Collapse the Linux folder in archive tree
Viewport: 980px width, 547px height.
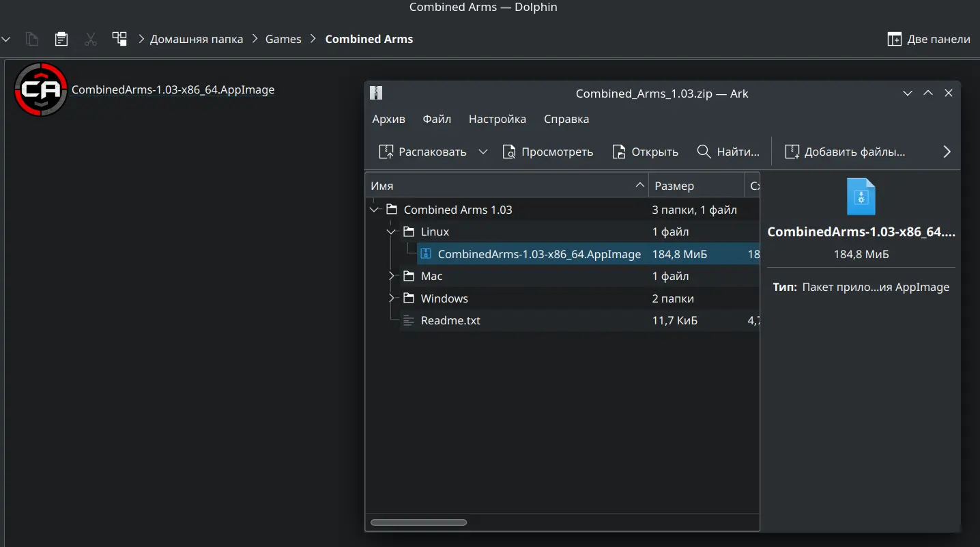click(391, 232)
